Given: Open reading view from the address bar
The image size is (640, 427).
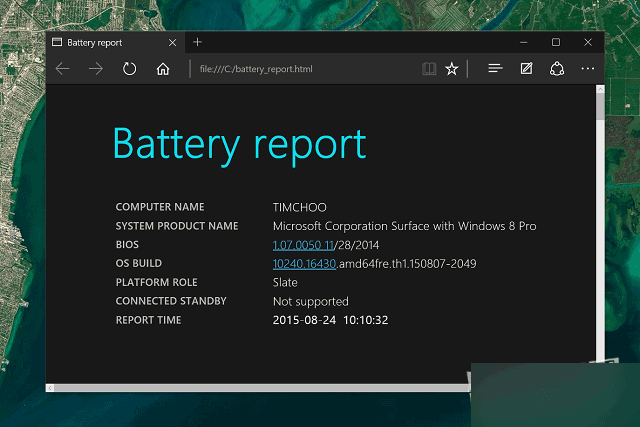Looking at the screenshot, I should click(429, 69).
